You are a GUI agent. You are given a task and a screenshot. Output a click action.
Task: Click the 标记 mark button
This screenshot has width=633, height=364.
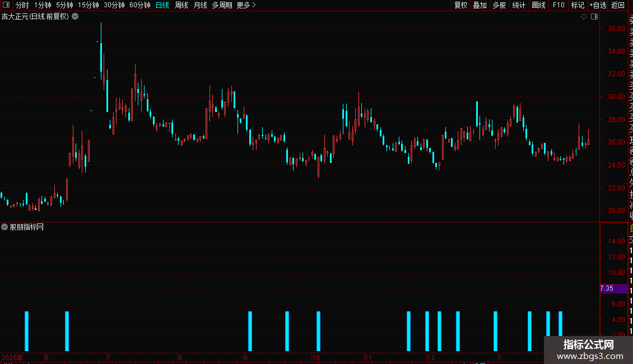coord(578,5)
